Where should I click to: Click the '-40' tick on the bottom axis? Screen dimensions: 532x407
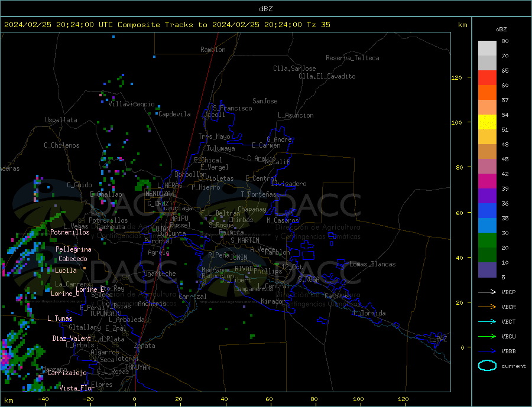pos(43,399)
